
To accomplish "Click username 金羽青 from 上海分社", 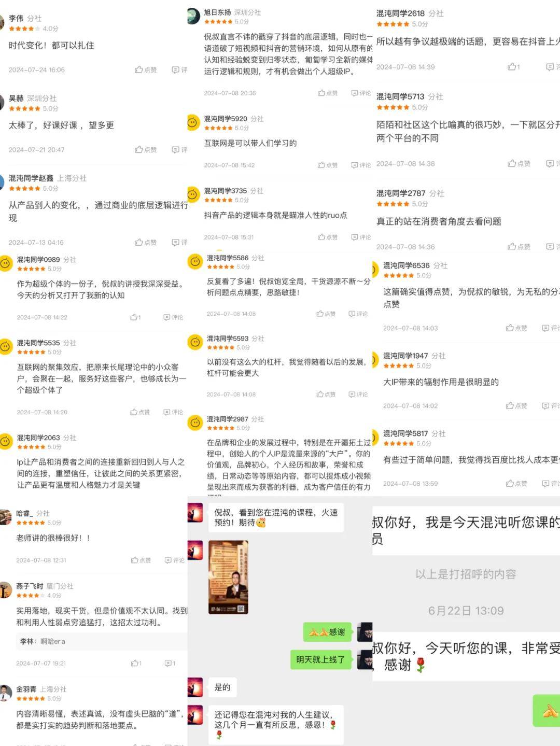I will 26,689.
